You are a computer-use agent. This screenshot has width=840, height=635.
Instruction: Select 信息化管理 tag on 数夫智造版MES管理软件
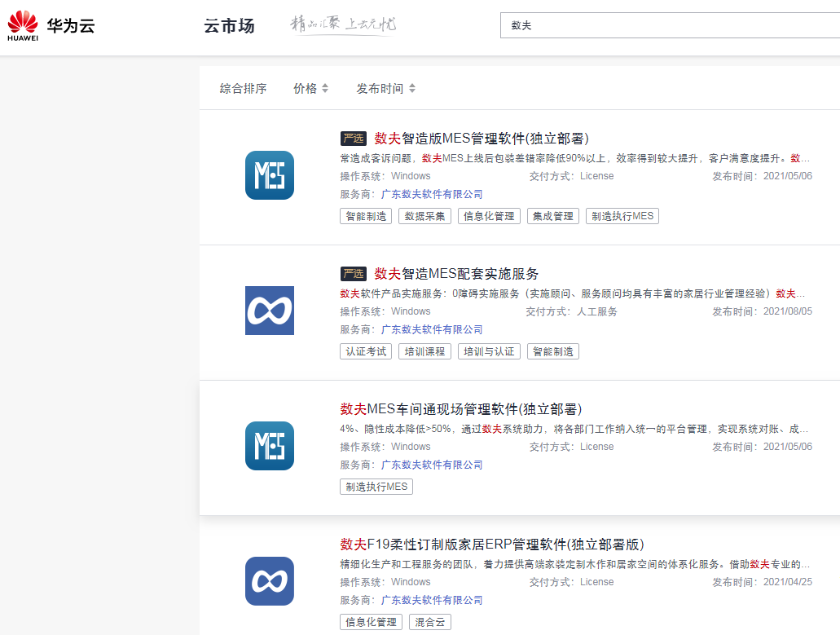pos(489,216)
